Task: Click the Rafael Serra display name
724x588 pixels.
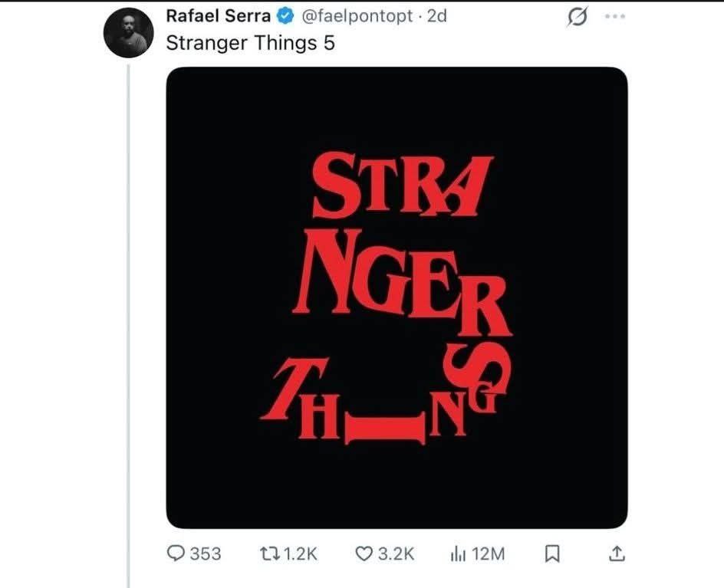Action: (218, 16)
